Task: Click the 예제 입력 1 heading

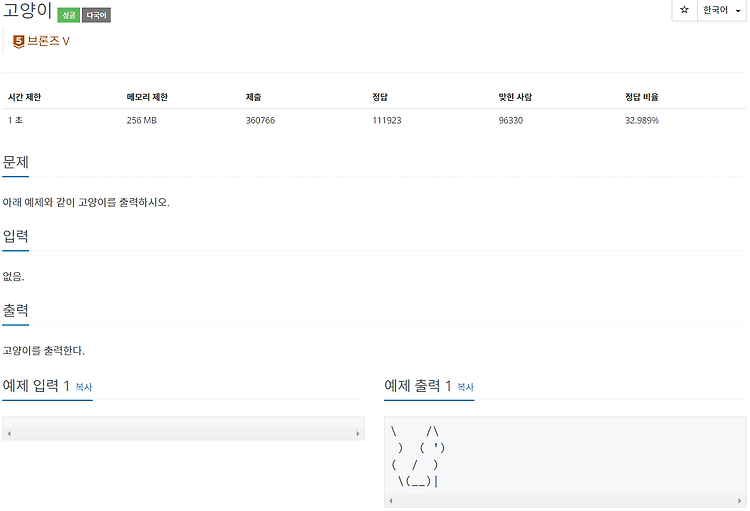Action: tap(36, 385)
